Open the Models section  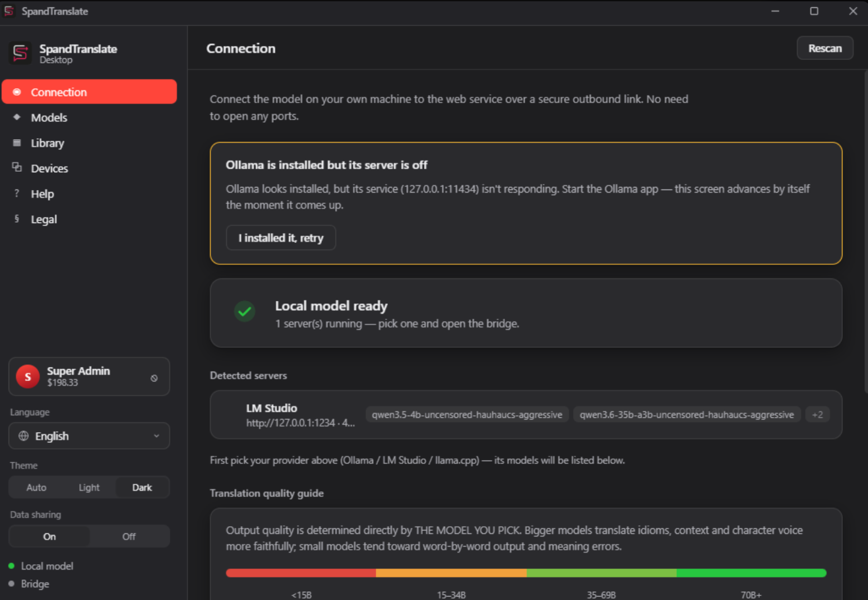click(x=89, y=117)
